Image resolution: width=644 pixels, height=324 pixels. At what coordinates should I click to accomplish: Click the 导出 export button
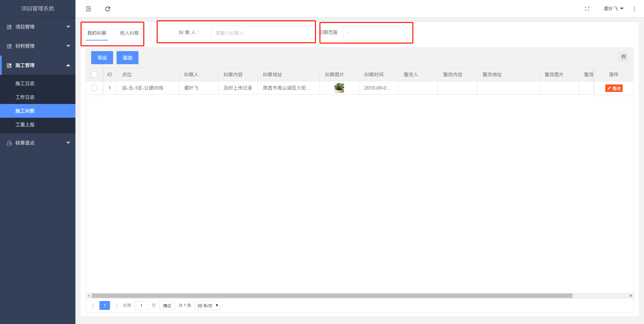click(x=102, y=58)
